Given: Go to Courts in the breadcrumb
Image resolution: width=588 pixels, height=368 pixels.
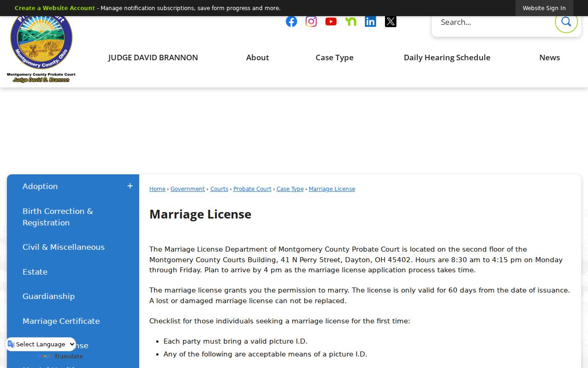Looking at the screenshot, I should coord(219,189).
